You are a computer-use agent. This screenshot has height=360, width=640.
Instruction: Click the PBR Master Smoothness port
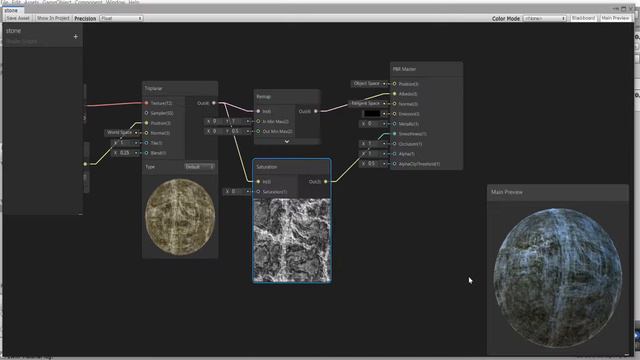point(394,133)
